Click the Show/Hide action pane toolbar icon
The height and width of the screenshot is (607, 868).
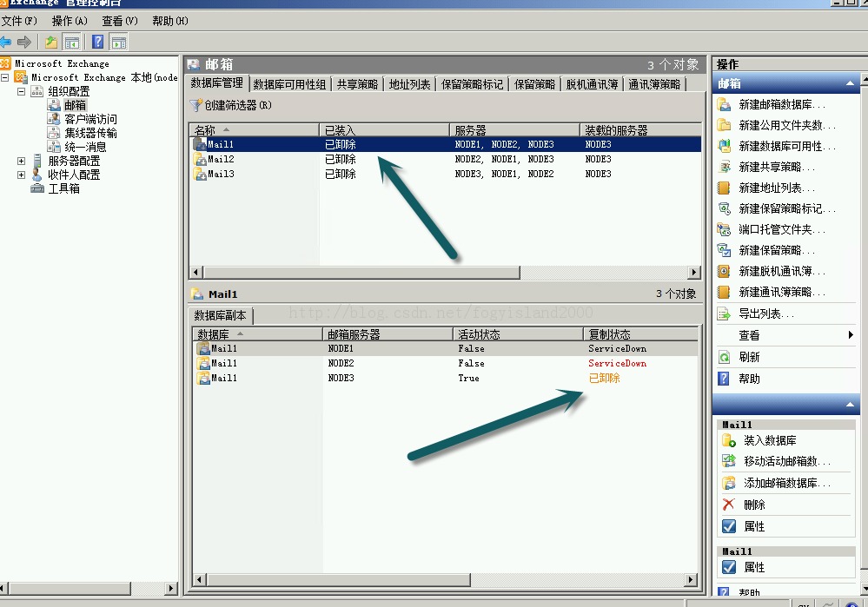click(118, 42)
